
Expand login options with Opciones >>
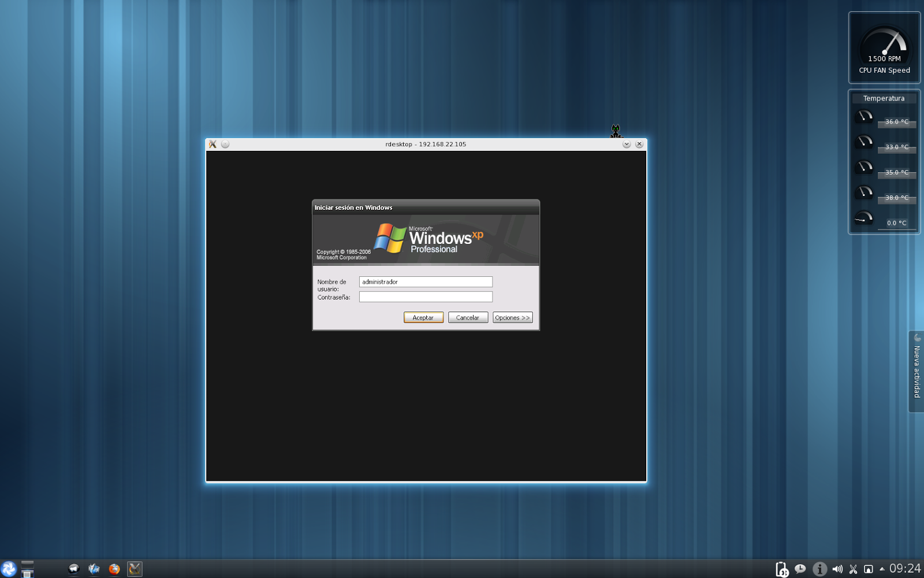(x=512, y=317)
